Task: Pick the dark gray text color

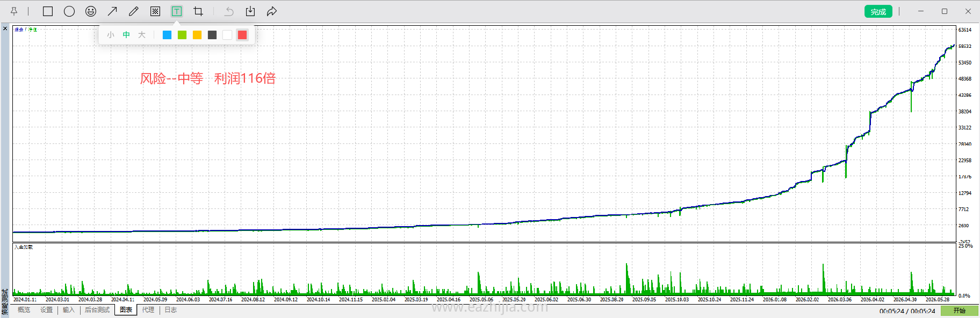Action: pyautogui.click(x=212, y=35)
